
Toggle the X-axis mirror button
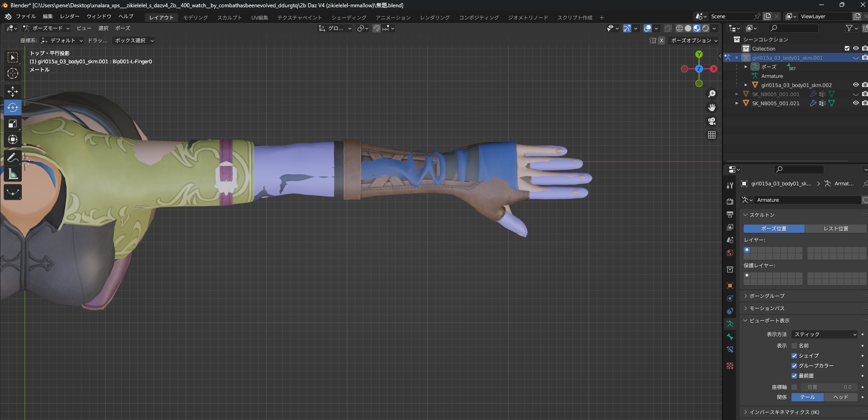[662, 41]
